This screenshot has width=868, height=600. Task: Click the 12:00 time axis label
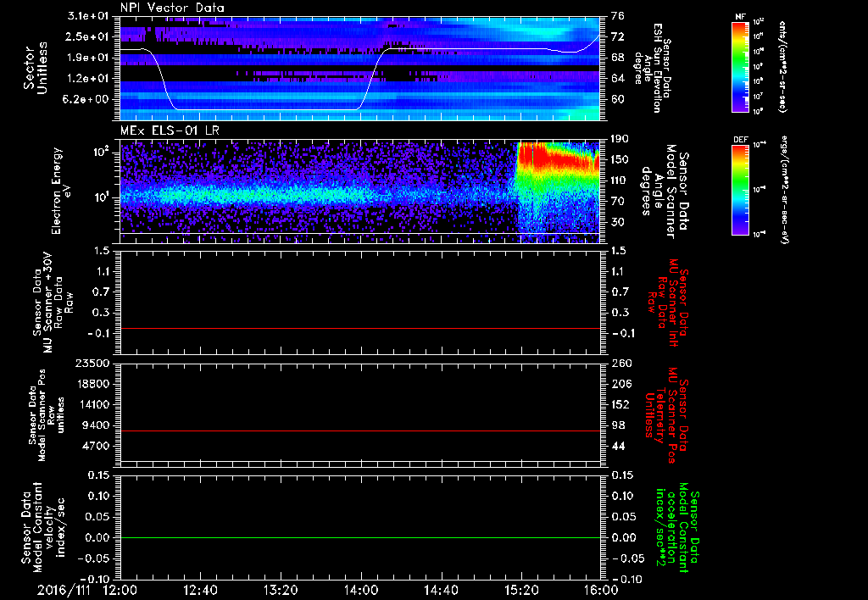pyautogui.click(x=120, y=591)
